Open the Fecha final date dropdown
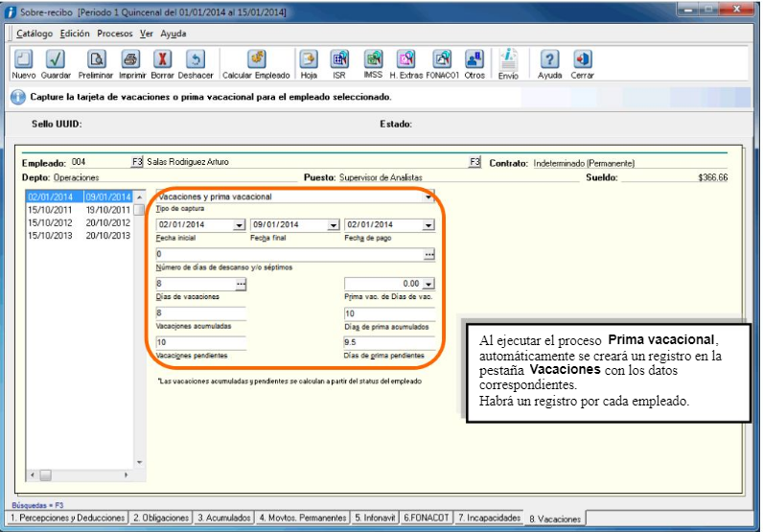This screenshot has width=763, height=532. (334, 225)
